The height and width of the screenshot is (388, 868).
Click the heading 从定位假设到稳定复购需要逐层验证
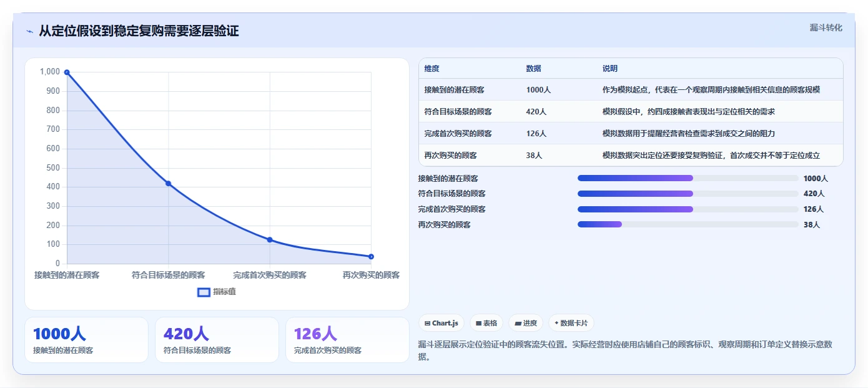point(139,31)
